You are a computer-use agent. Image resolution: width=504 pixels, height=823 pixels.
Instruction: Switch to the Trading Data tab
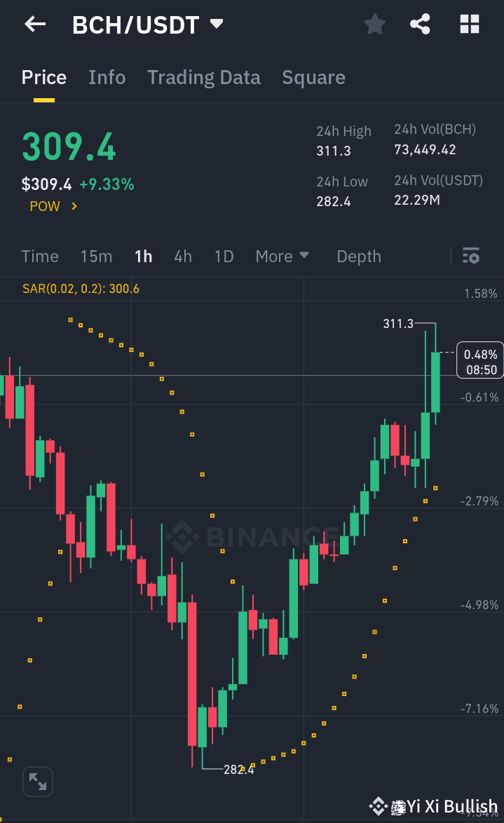coord(203,77)
